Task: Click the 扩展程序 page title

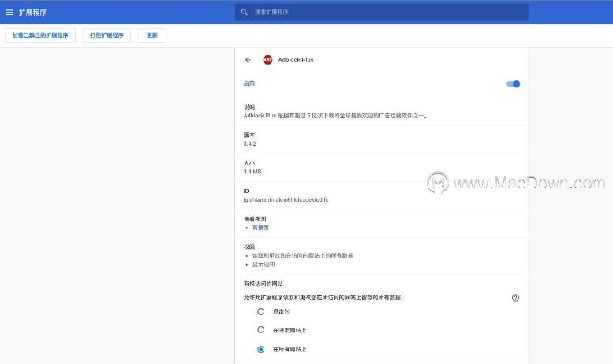Action: (x=32, y=13)
